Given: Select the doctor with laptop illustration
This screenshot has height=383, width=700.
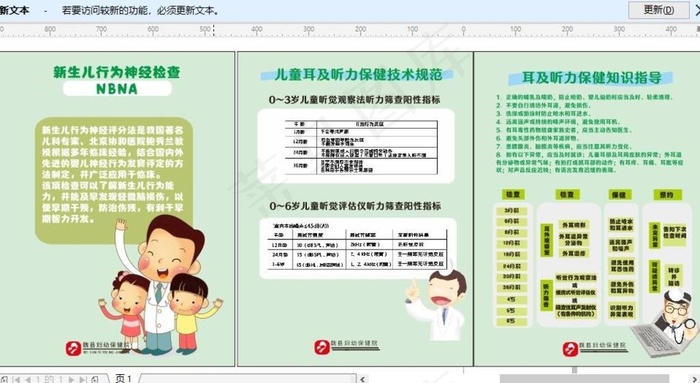Looking at the screenshot, I should pos(665,322).
